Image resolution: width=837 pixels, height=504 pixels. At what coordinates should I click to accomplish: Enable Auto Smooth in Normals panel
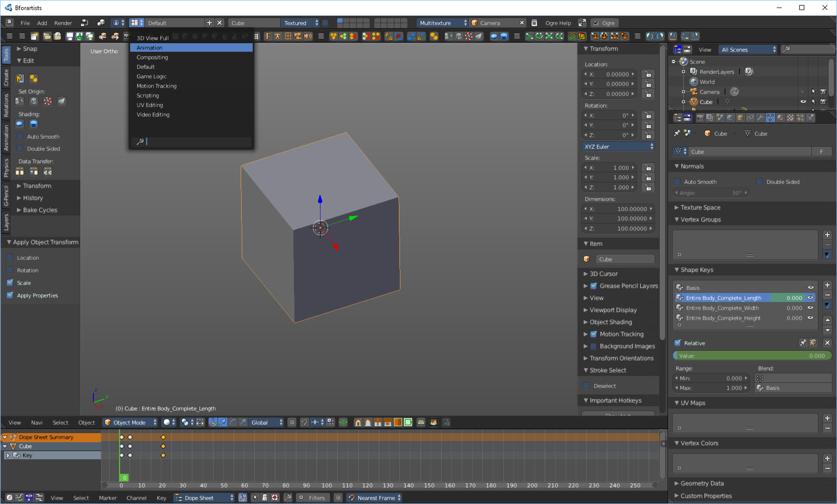678,182
